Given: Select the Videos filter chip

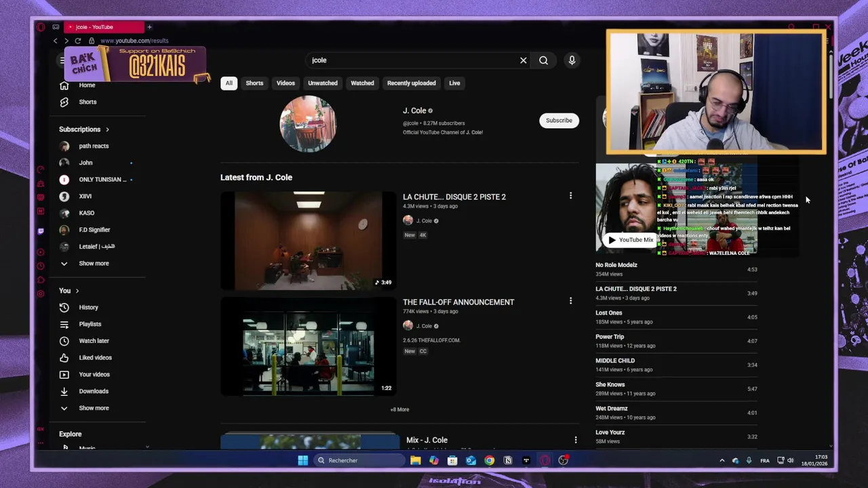Looking at the screenshot, I should point(285,83).
